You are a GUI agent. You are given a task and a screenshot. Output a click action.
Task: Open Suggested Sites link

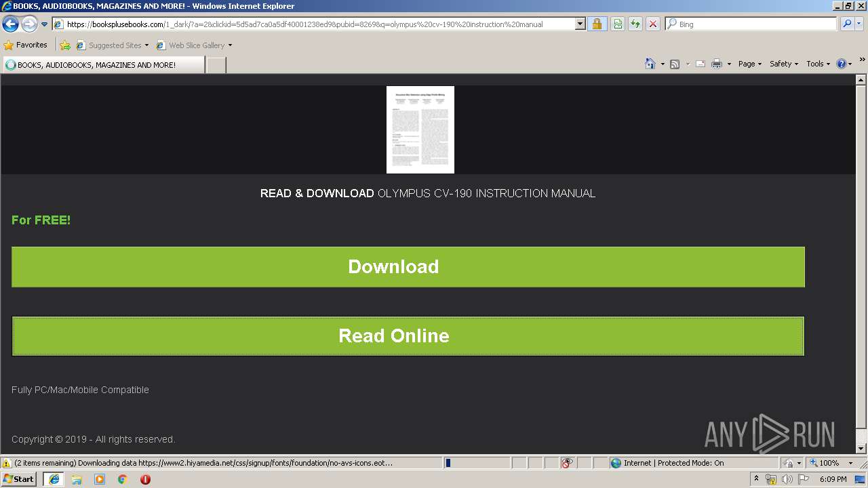click(x=112, y=45)
